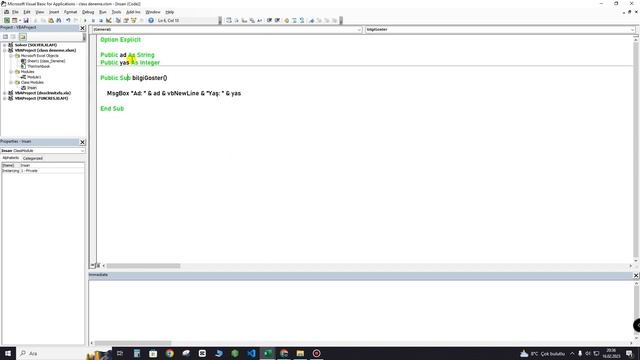
Task: Click the Break (pause) toolbar icon
Action: click(93, 20)
